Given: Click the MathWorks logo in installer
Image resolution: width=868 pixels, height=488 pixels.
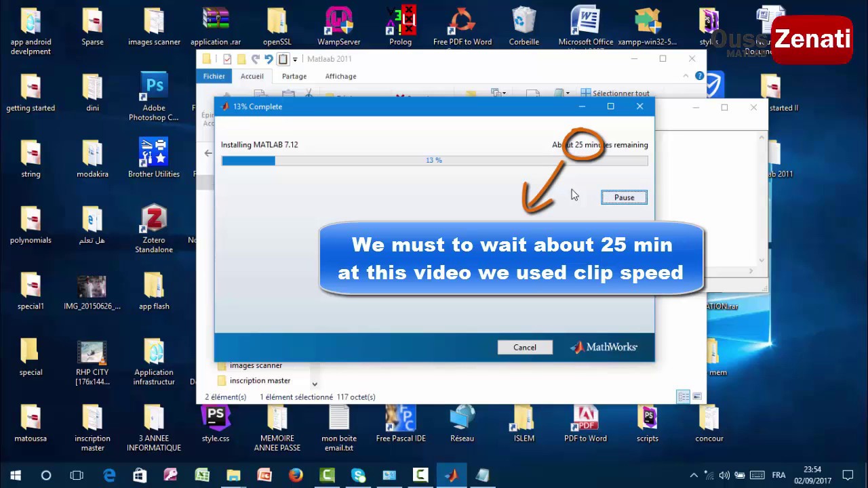Looking at the screenshot, I should point(604,347).
